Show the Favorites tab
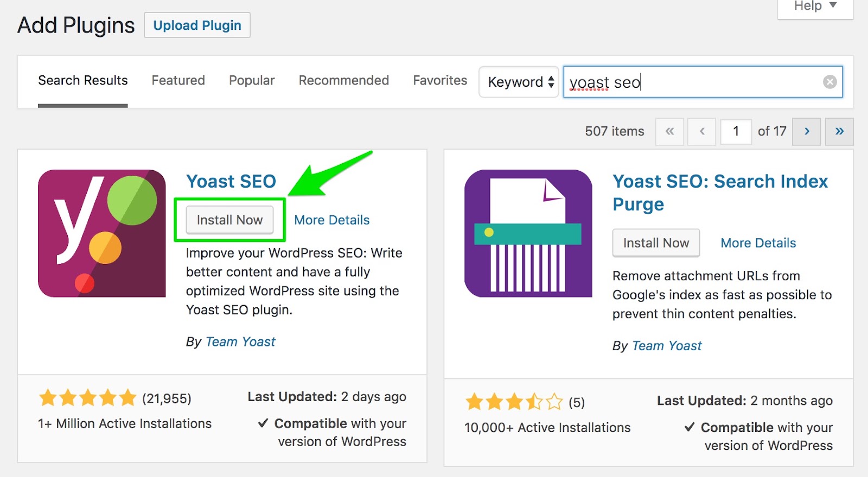Image resolution: width=868 pixels, height=477 pixels. click(440, 81)
